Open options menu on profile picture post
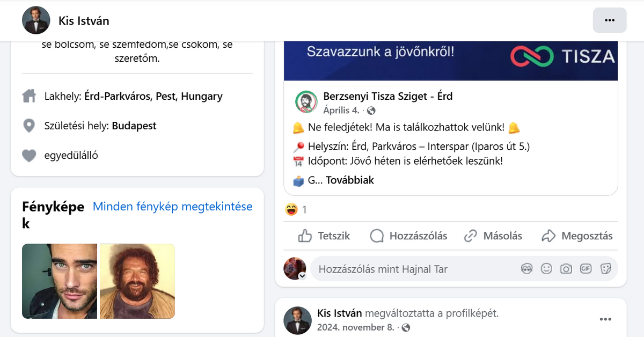 click(x=605, y=319)
